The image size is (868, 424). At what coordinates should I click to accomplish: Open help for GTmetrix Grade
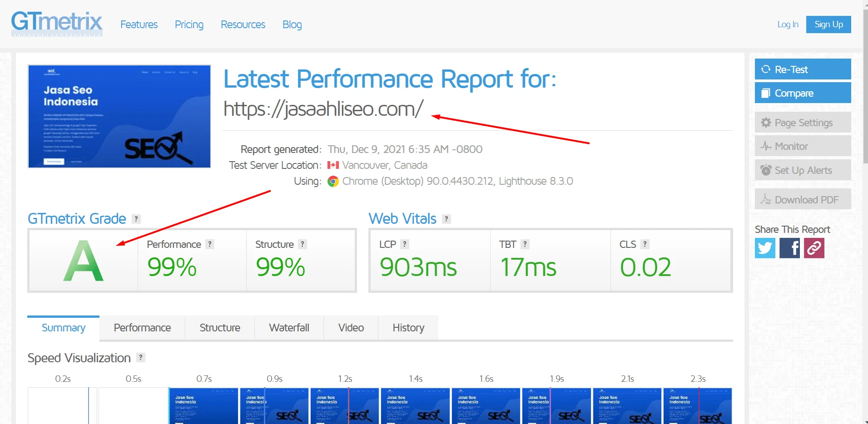(x=136, y=219)
